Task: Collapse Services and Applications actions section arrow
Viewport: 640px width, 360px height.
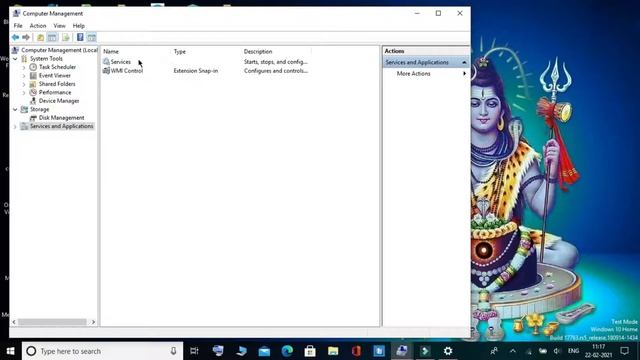Action: 464,62
